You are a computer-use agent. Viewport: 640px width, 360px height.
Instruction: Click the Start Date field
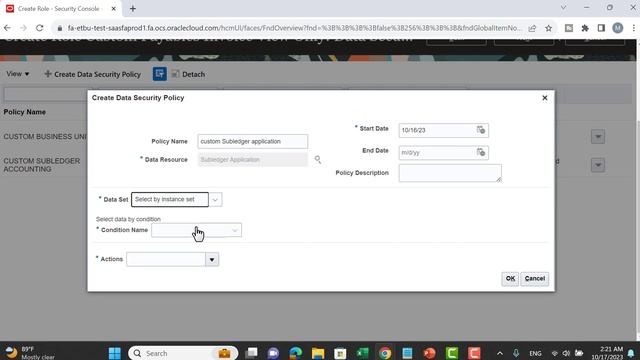coord(437,130)
